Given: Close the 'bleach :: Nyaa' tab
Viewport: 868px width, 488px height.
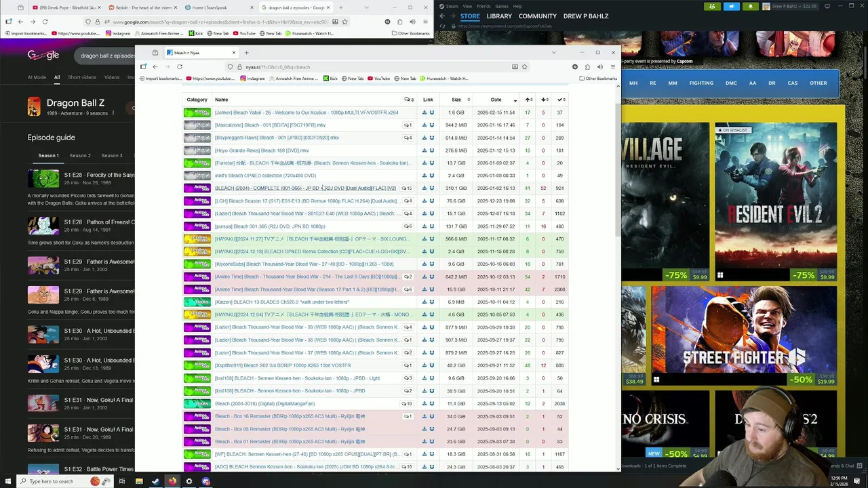Looking at the screenshot, I should (x=234, y=52).
